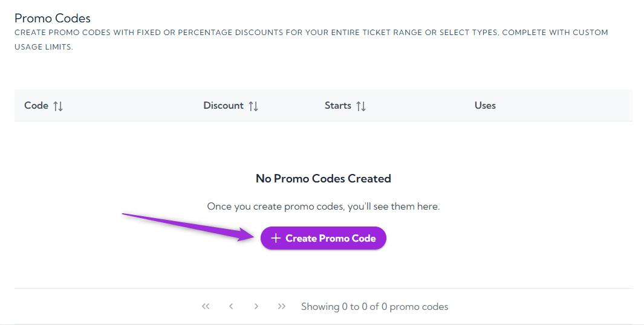This screenshot has height=325, width=644.
Task: Click the sort arrows beside Starts
Action: click(x=361, y=106)
